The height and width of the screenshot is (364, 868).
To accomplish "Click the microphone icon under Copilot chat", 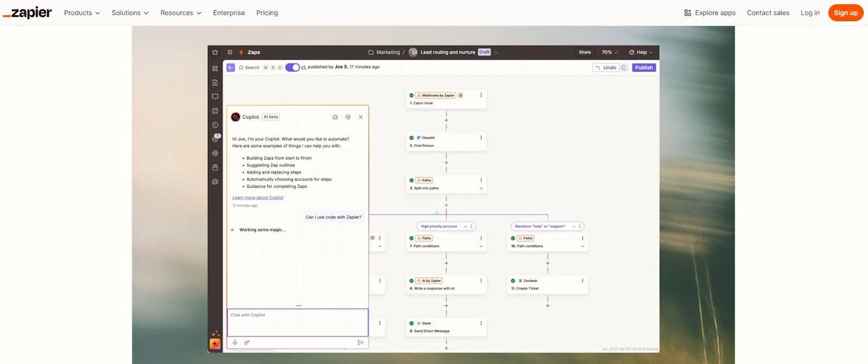I will point(235,342).
